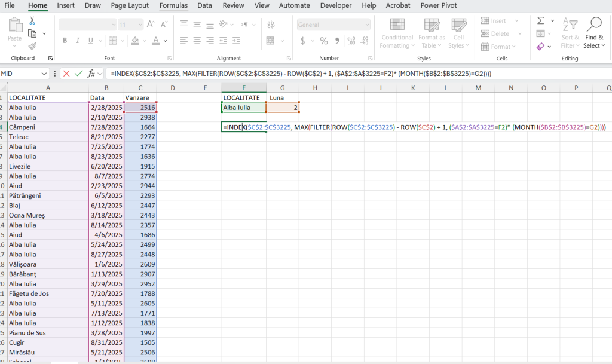Viewport: 612px width, 364px height.
Task: Click the Middle Align icon
Action: (x=197, y=24)
